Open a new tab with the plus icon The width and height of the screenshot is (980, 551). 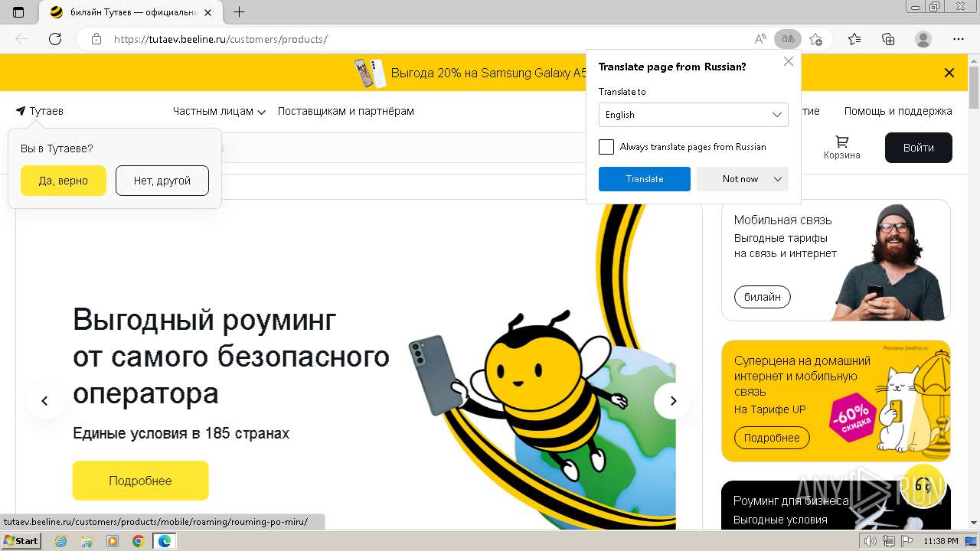point(240,12)
